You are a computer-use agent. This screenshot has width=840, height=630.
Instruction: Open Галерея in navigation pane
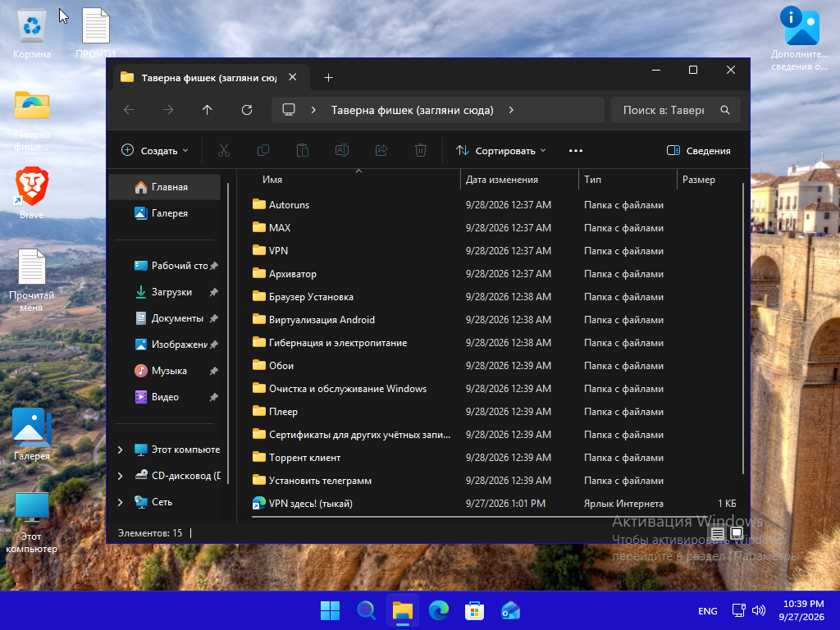pyautogui.click(x=164, y=213)
